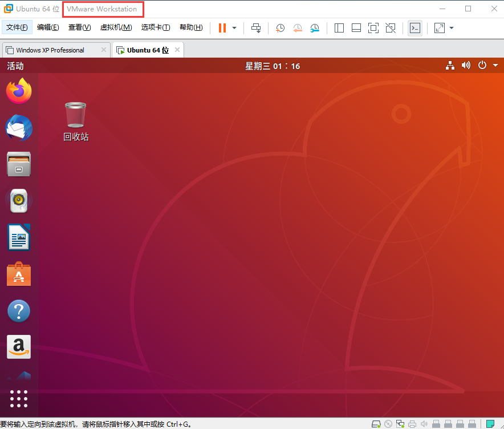
Task: Open the snapshot manager
Action: pyautogui.click(x=315, y=27)
